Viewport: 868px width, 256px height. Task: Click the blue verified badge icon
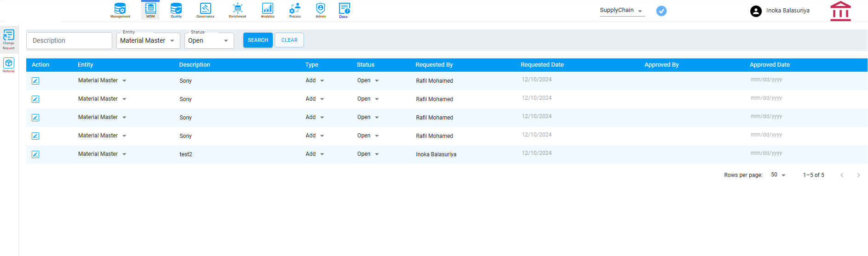click(x=661, y=11)
